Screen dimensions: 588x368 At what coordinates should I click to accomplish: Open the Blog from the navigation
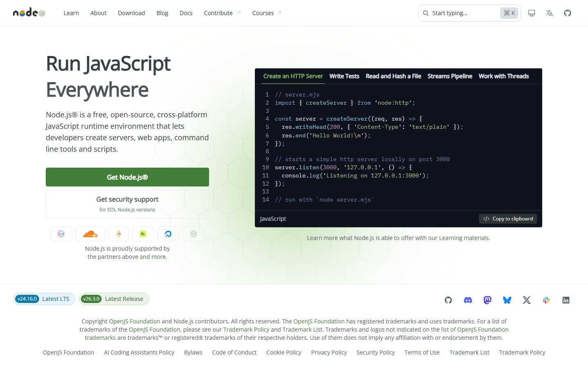click(162, 13)
